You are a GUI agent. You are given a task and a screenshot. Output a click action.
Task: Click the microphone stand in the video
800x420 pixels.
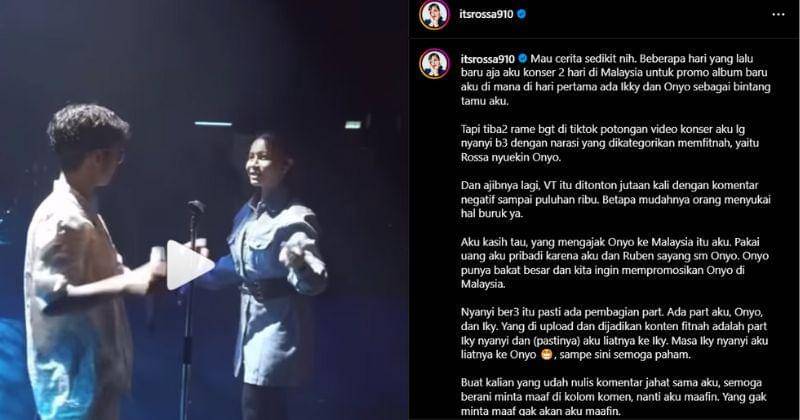tap(189, 306)
